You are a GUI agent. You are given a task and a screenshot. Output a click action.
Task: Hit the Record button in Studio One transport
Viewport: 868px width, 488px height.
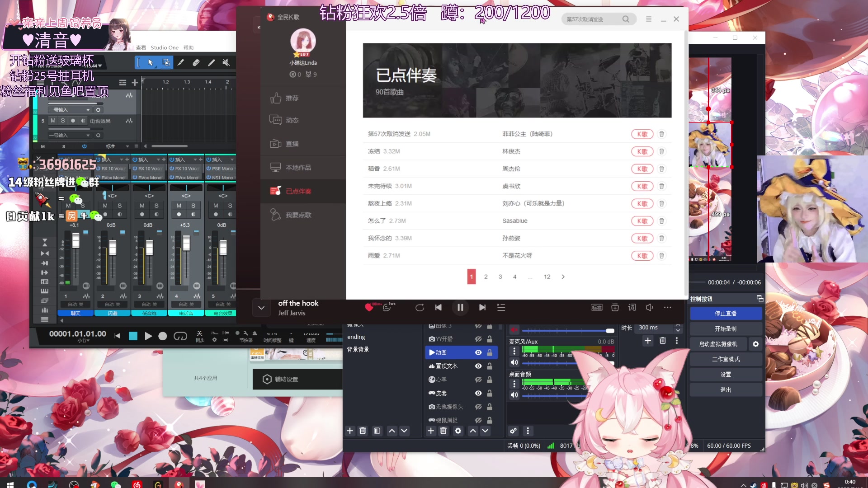[163, 336]
